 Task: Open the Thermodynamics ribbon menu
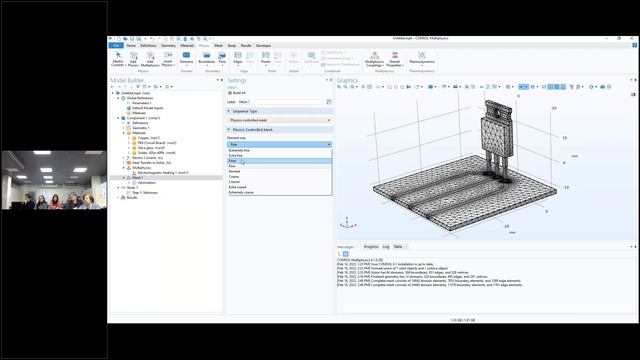click(422, 59)
